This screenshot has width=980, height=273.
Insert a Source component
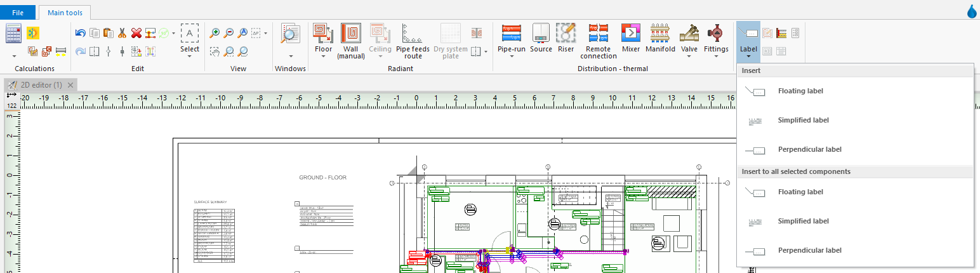coord(541,39)
